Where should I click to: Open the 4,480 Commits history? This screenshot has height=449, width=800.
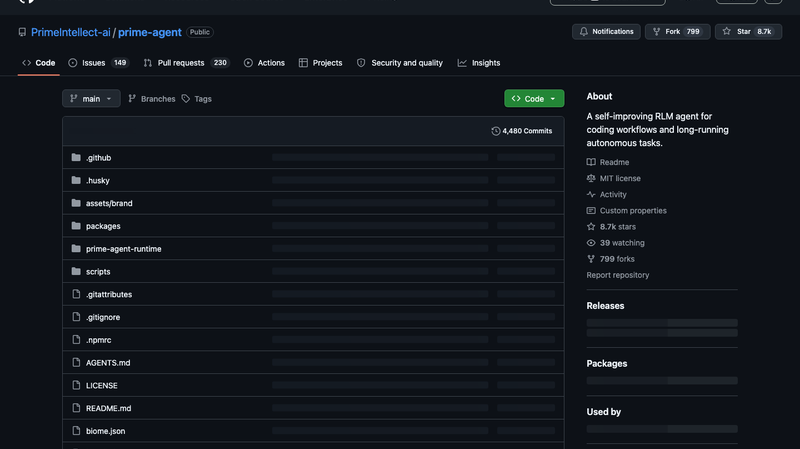click(x=521, y=131)
